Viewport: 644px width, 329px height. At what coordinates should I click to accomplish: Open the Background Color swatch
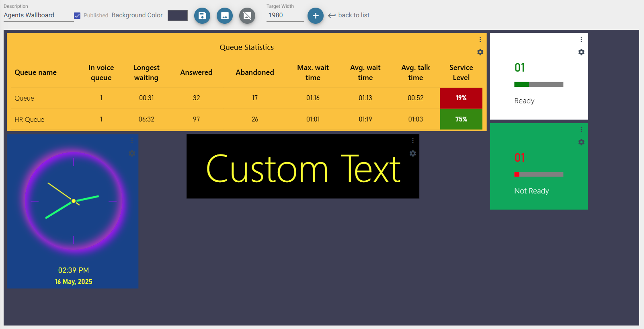coord(178,16)
